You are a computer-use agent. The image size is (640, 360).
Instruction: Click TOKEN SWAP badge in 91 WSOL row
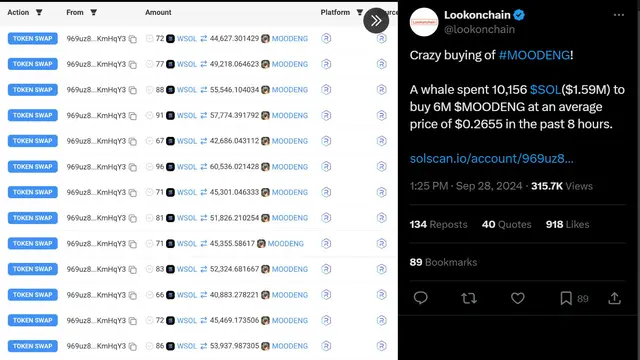coord(33,115)
